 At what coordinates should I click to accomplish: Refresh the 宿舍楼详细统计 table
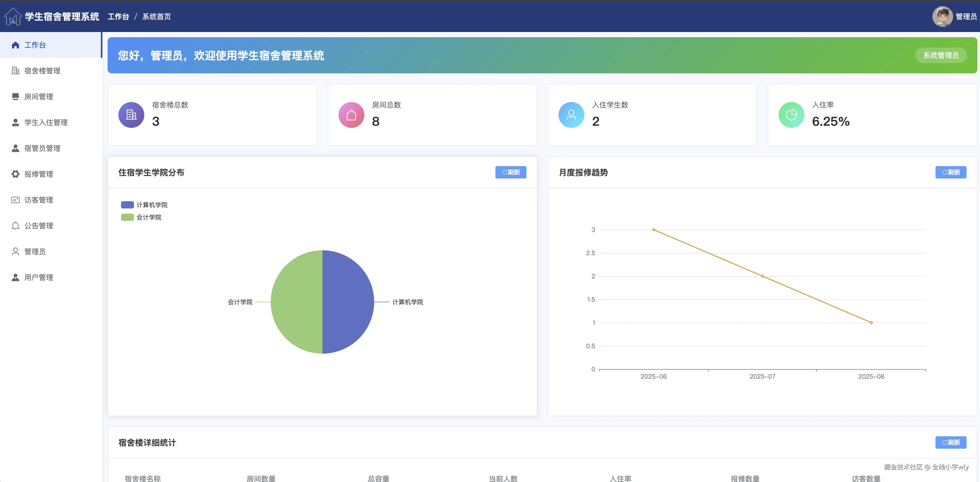(x=951, y=442)
